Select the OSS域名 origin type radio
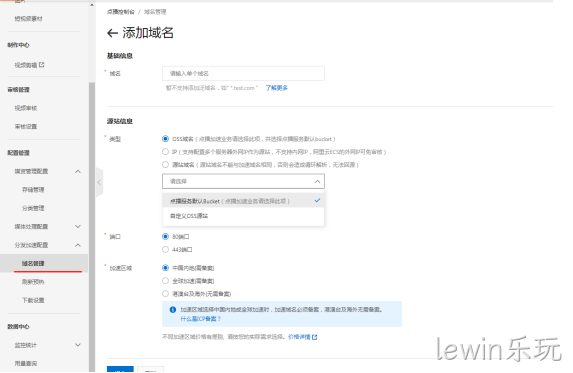The image size is (573, 373). click(x=165, y=139)
